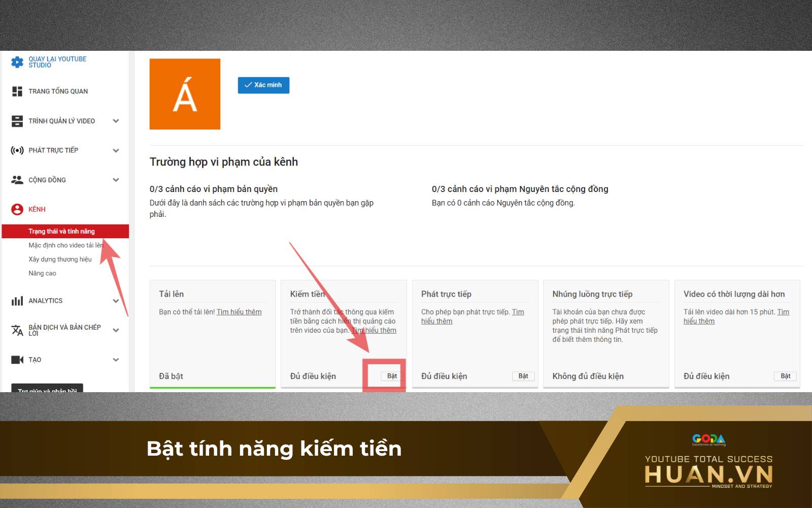Image resolution: width=812 pixels, height=508 pixels.
Task: Expand the Bản dịch và bản chép lời chevron
Action: (x=116, y=330)
